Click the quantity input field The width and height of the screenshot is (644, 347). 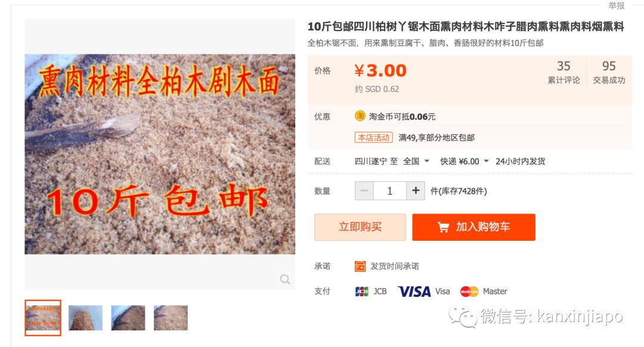pos(390,191)
